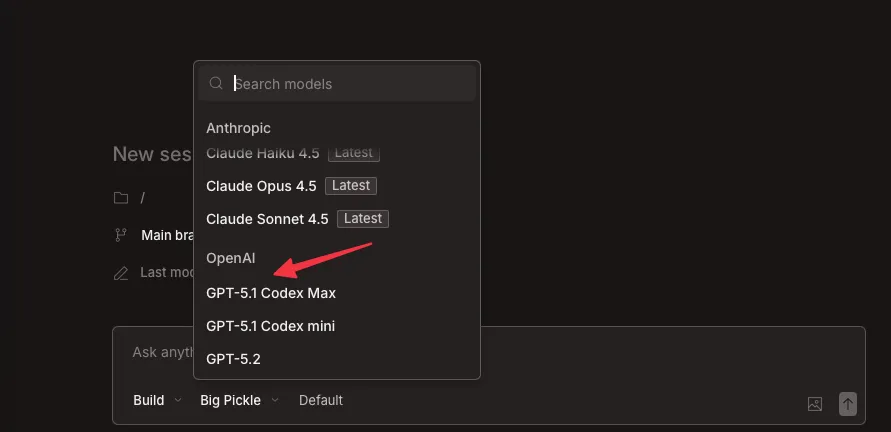Click the pencil icon beside Last modified

pos(121,272)
